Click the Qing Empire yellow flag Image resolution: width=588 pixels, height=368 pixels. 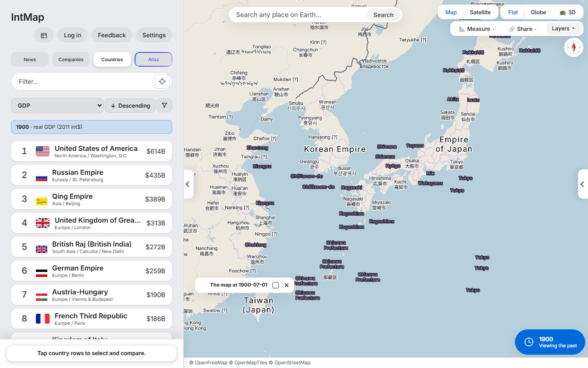(42, 201)
